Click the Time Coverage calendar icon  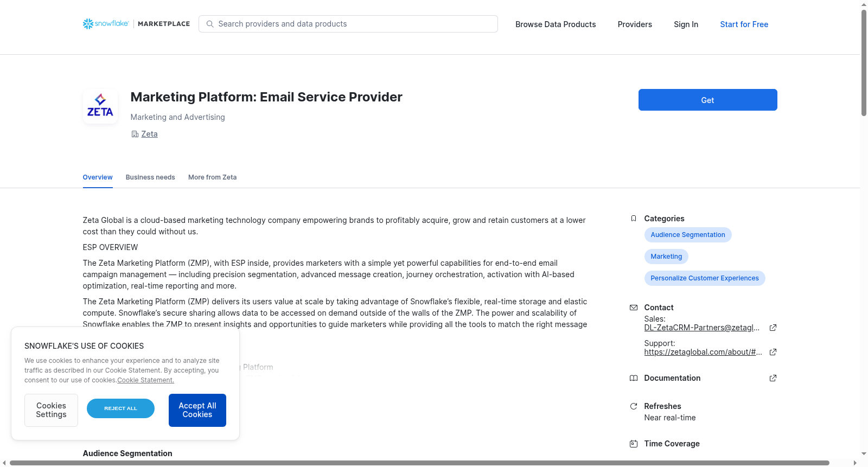(x=633, y=444)
